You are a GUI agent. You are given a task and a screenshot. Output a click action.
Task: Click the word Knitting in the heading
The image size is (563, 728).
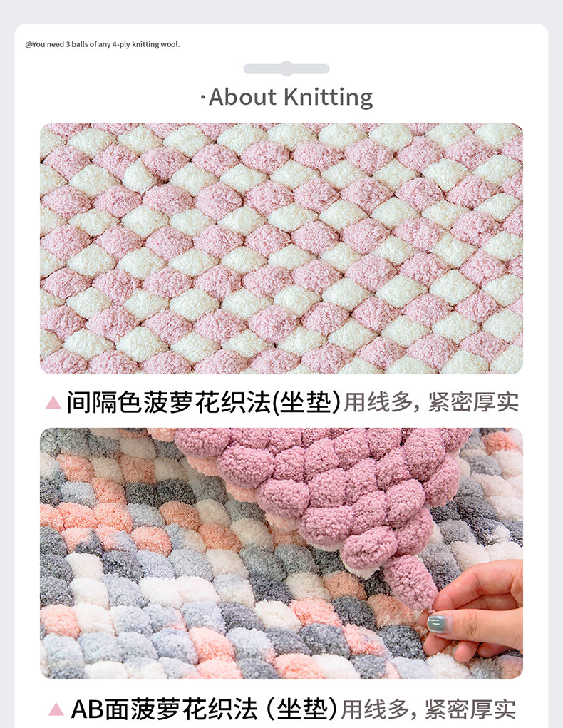pyautogui.click(x=328, y=98)
